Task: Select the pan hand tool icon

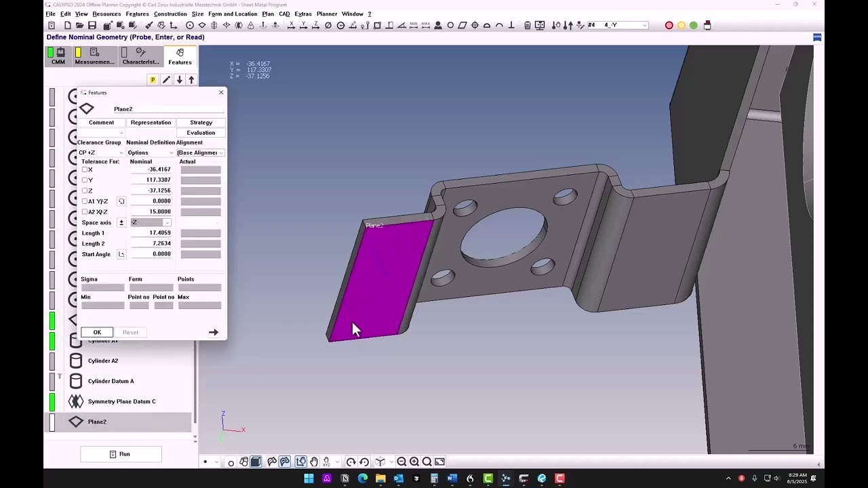Action: coord(314,462)
